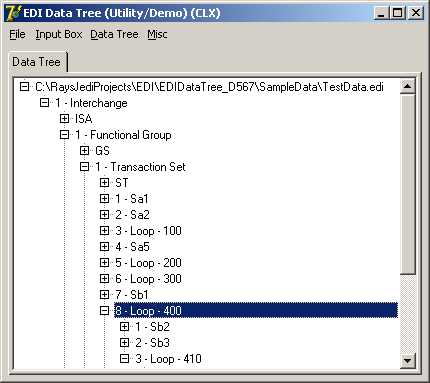Open the Data Tree menu

point(114,34)
